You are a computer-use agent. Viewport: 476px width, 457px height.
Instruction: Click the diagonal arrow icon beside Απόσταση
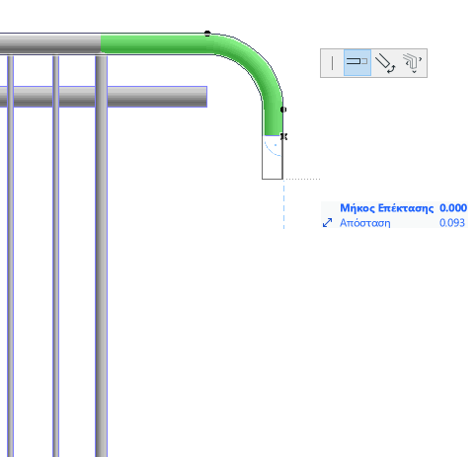coord(327,223)
